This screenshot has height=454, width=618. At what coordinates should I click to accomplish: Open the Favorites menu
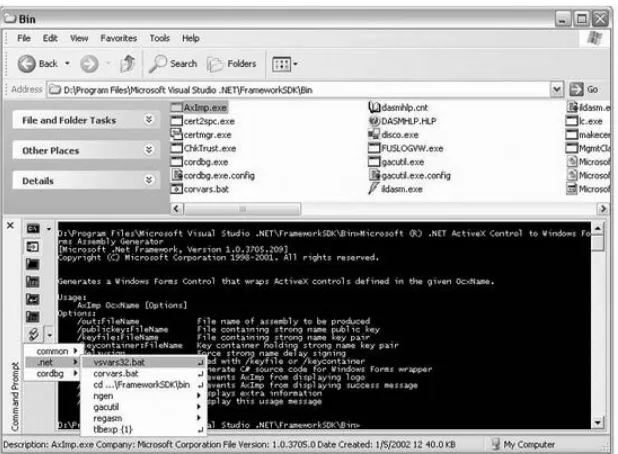pyautogui.click(x=119, y=38)
